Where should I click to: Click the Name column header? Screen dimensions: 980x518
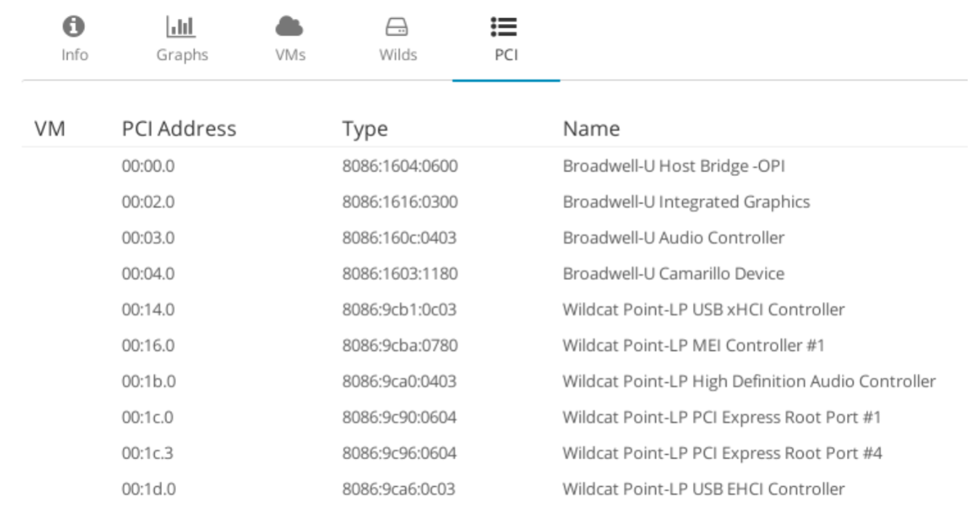pos(591,129)
